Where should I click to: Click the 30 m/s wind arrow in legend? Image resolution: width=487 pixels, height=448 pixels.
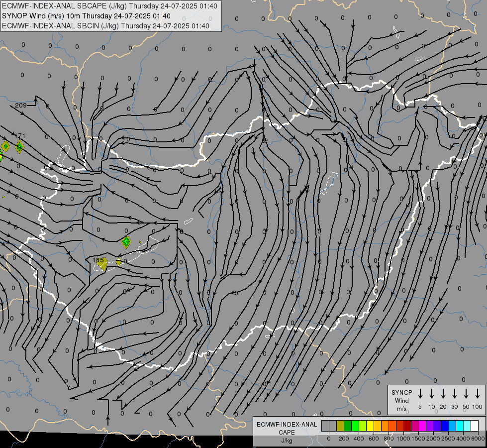[x=454, y=394]
